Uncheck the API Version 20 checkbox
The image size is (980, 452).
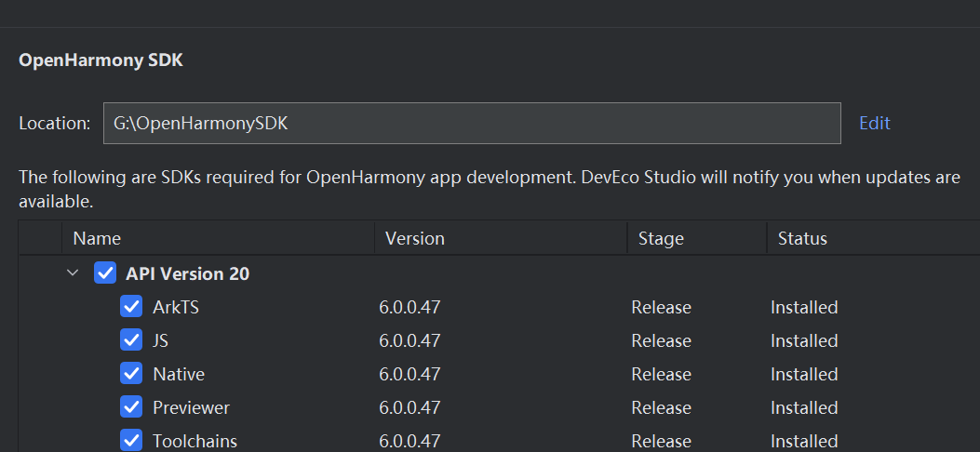[x=105, y=274]
